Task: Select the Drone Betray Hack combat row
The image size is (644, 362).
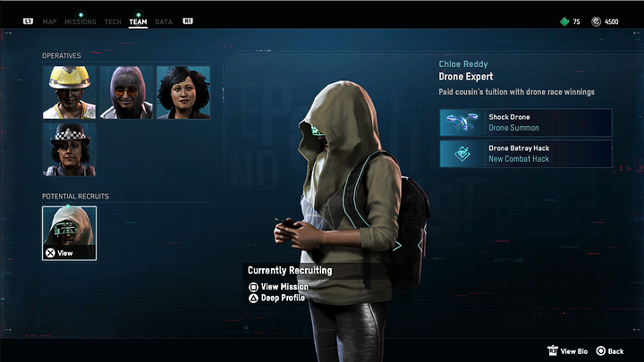Action: point(526,154)
